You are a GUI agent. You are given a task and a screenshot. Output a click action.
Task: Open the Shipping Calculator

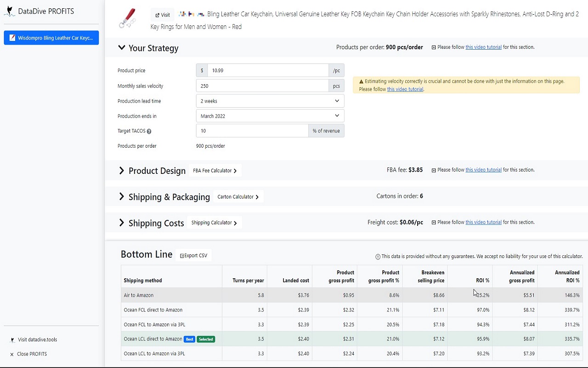click(x=214, y=223)
